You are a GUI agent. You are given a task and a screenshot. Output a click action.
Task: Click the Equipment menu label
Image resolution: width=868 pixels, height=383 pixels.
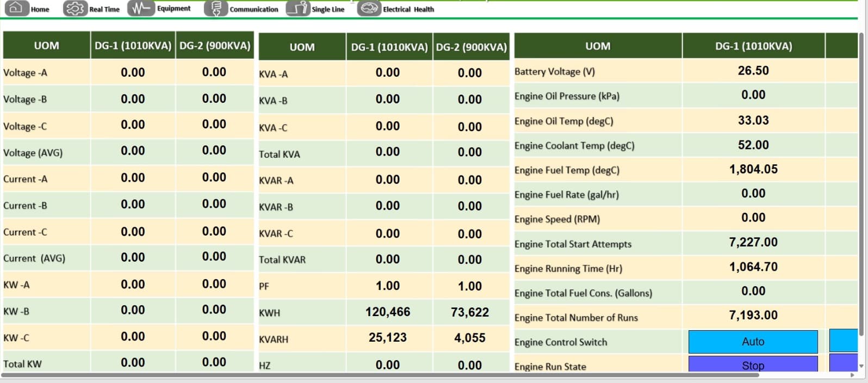coord(173,9)
